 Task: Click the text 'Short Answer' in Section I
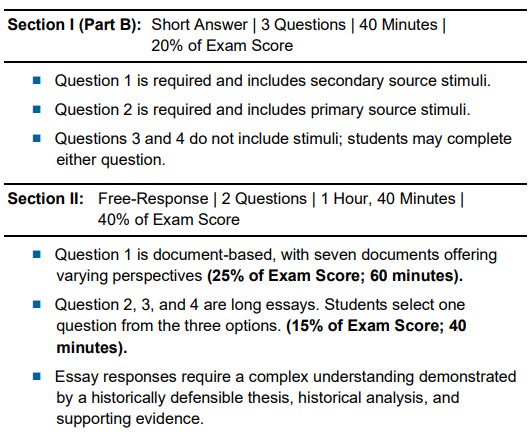pos(199,25)
